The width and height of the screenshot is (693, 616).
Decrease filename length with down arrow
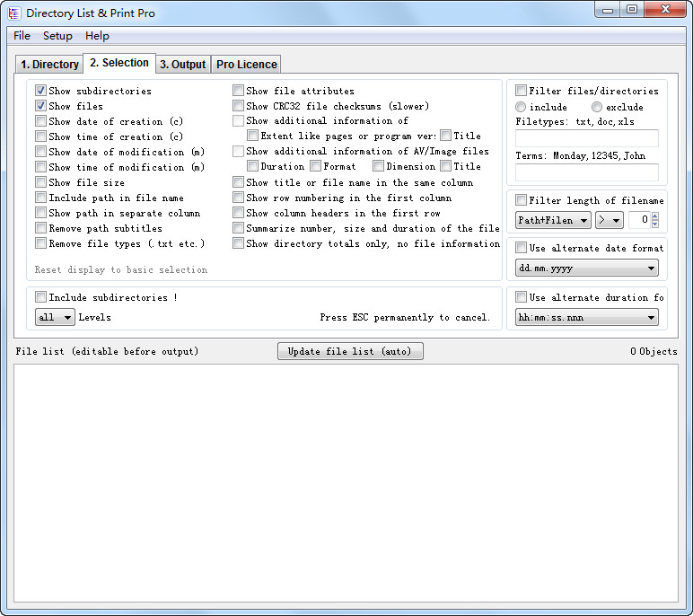tap(655, 224)
